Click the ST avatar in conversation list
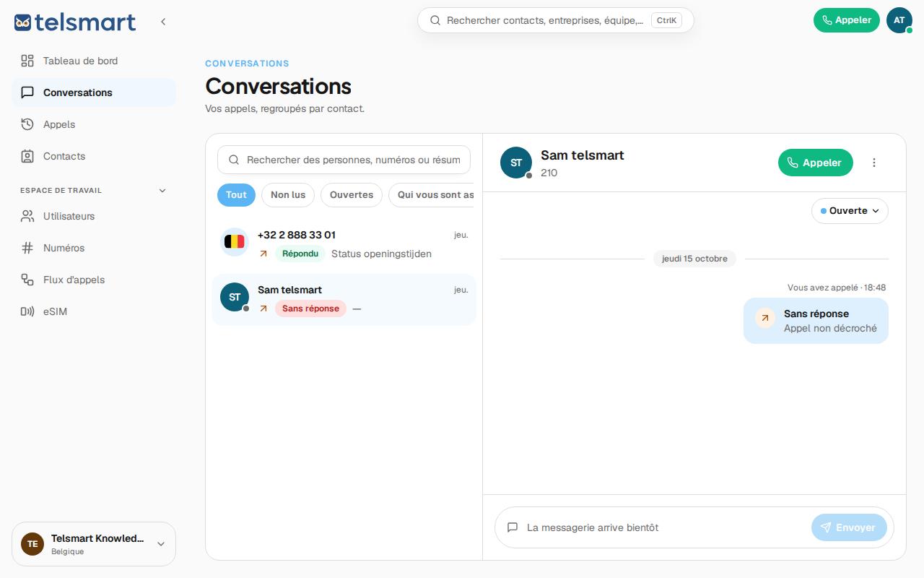Viewport: 924px width, 578px height. 235,297
